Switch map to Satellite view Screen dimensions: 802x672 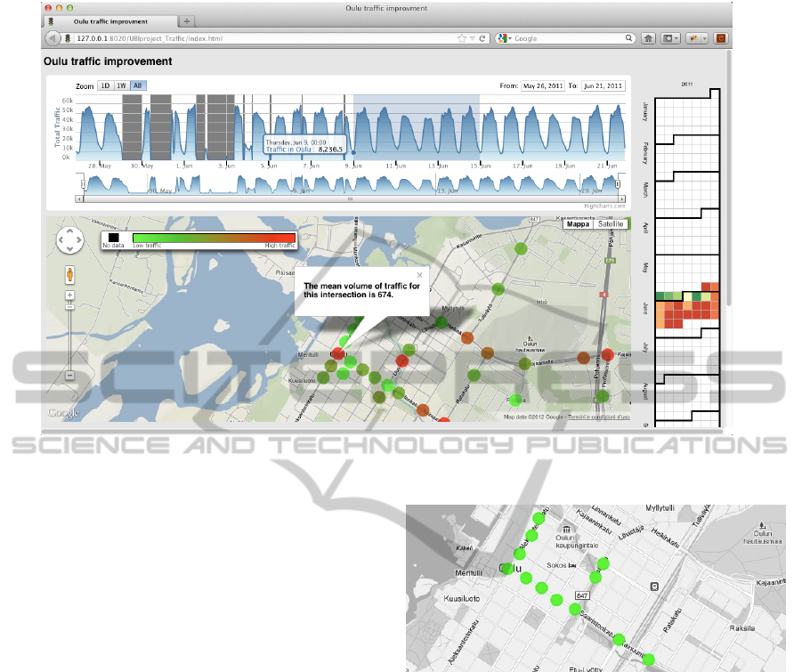click(x=611, y=224)
